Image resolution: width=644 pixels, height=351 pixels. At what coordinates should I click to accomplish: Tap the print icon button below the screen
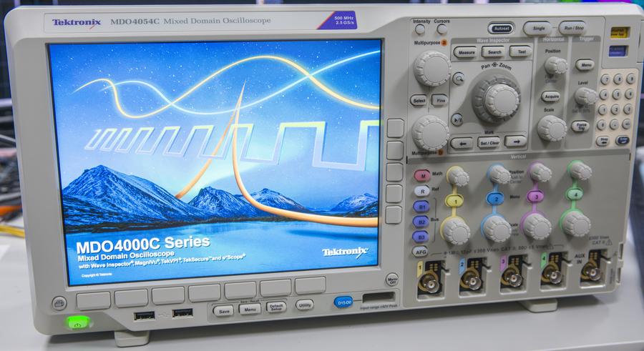[x=59, y=303]
